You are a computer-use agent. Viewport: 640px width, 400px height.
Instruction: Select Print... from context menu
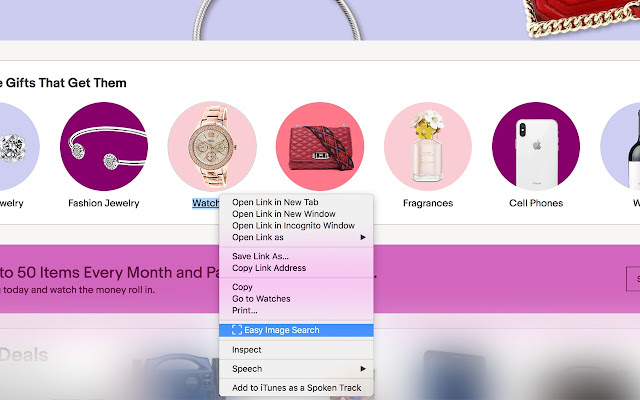click(x=296, y=311)
